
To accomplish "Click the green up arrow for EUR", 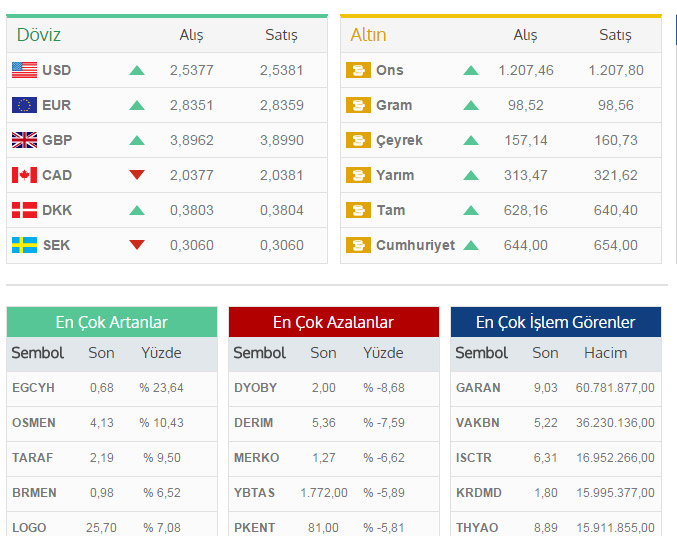I will 137,105.
